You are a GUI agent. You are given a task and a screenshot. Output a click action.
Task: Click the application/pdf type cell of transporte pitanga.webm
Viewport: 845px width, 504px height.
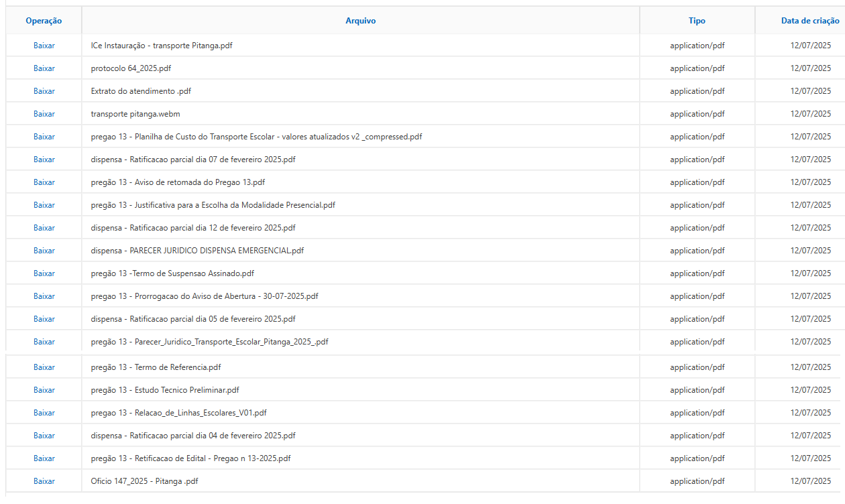click(697, 114)
